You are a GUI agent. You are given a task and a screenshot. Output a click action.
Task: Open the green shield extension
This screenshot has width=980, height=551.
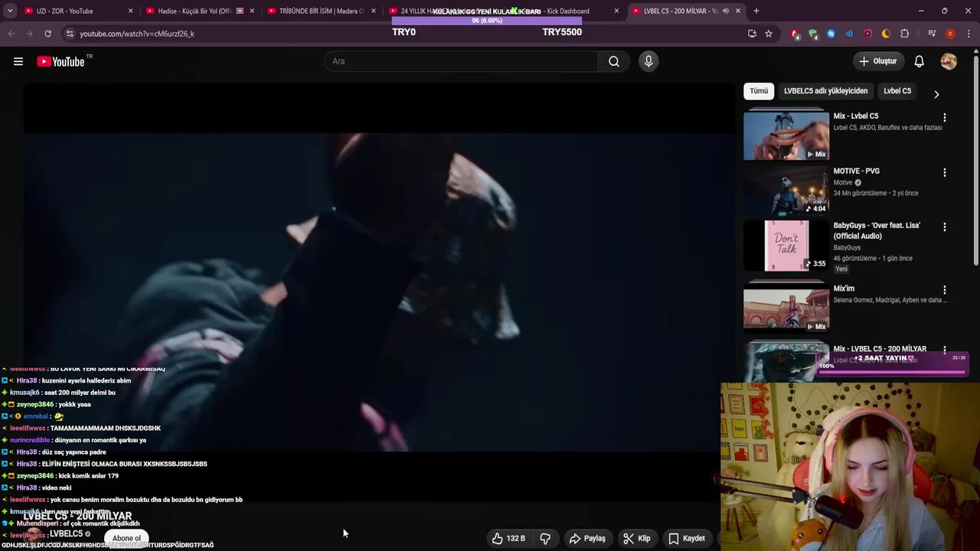click(x=812, y=34)
